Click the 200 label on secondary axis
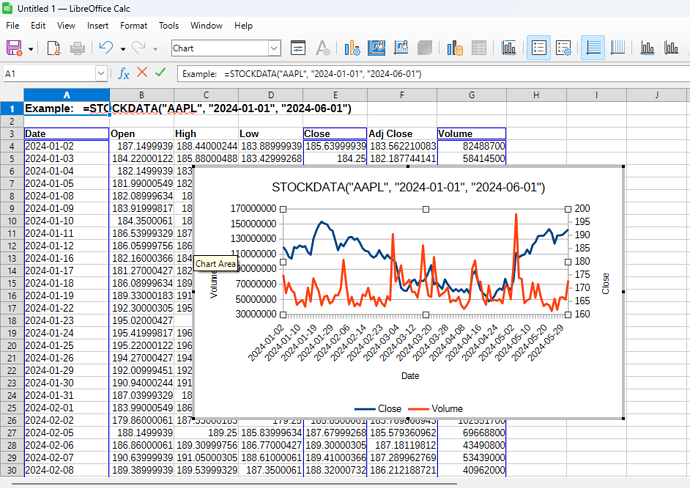Screen dimensions: 690x488 click(582, 209)
